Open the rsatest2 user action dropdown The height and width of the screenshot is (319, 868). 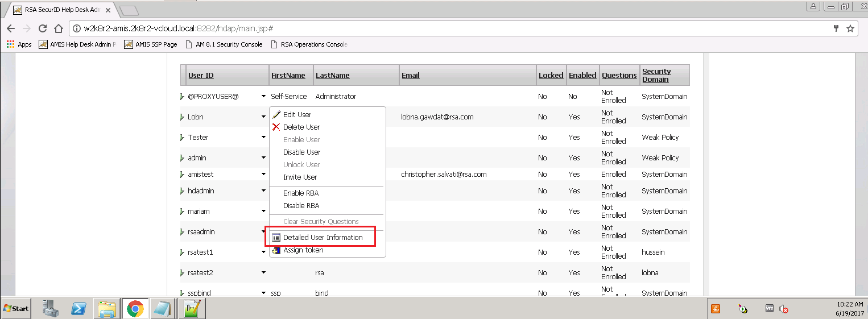pyautogui.click(x=263, y=273)
